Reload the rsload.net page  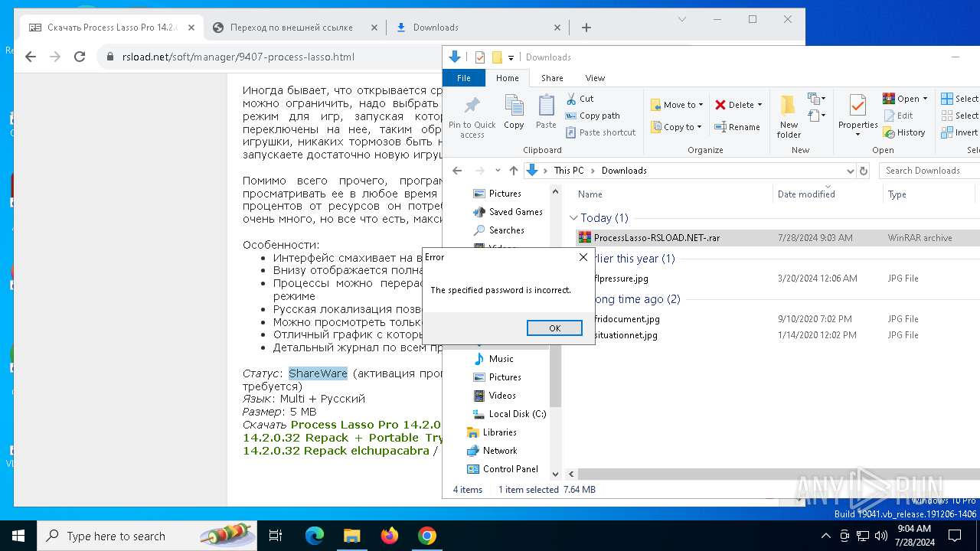coord(80,57)
